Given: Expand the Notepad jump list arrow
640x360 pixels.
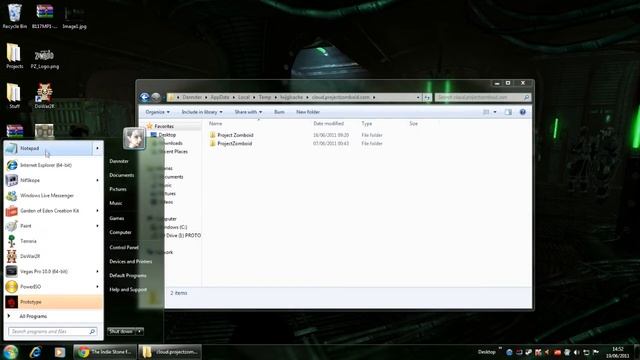Looking at the screenshot, I should point(98,149).
